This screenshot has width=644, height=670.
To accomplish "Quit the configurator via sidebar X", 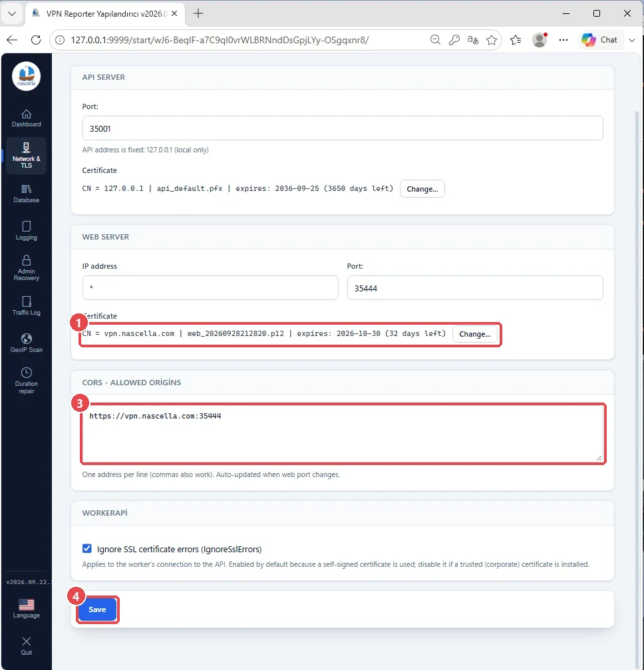I will pos(26,645).
